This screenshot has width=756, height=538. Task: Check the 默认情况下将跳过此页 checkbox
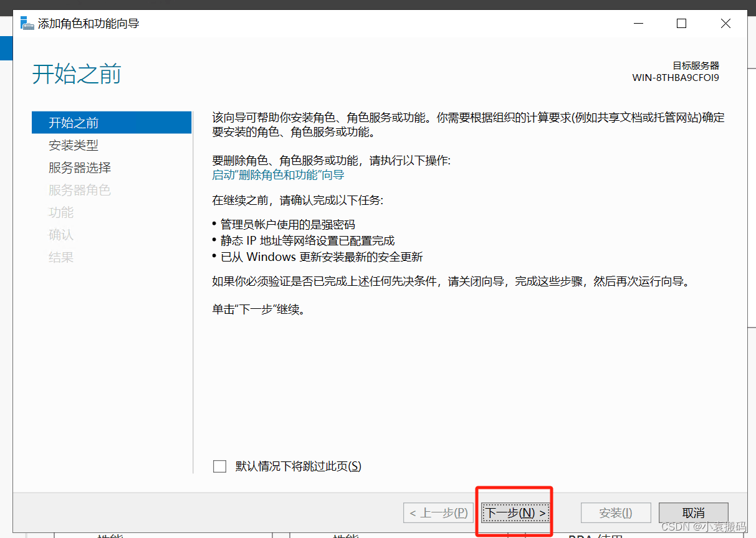pos(219,466)
